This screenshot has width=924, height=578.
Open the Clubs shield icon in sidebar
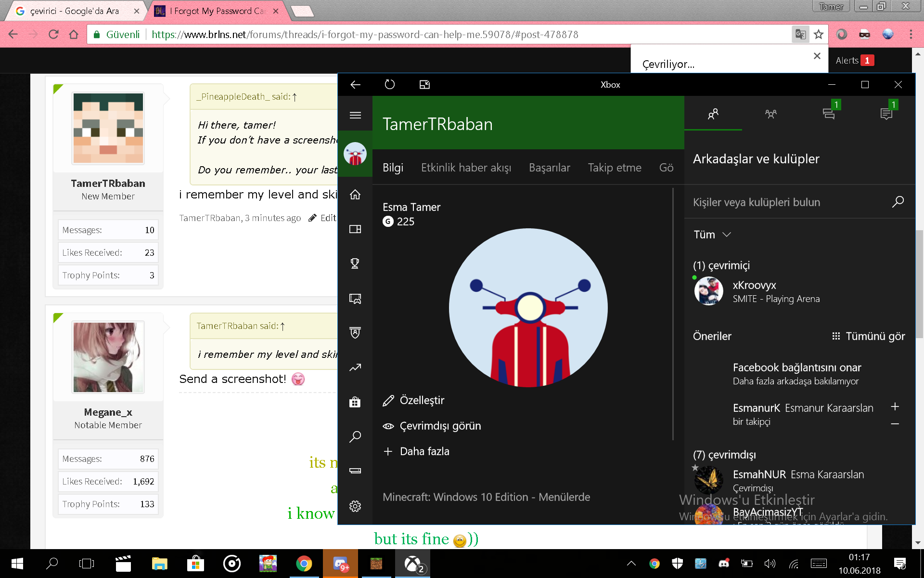(355, 333)
